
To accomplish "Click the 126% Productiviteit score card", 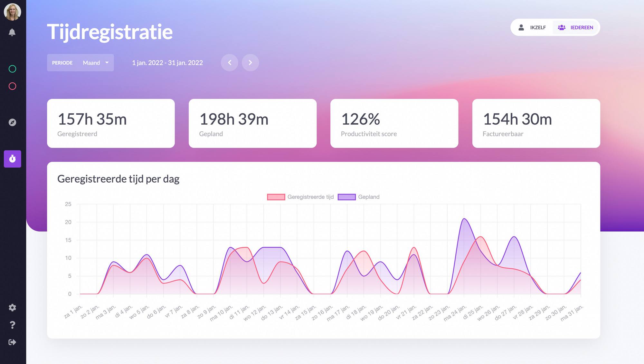I will point(394,123).
